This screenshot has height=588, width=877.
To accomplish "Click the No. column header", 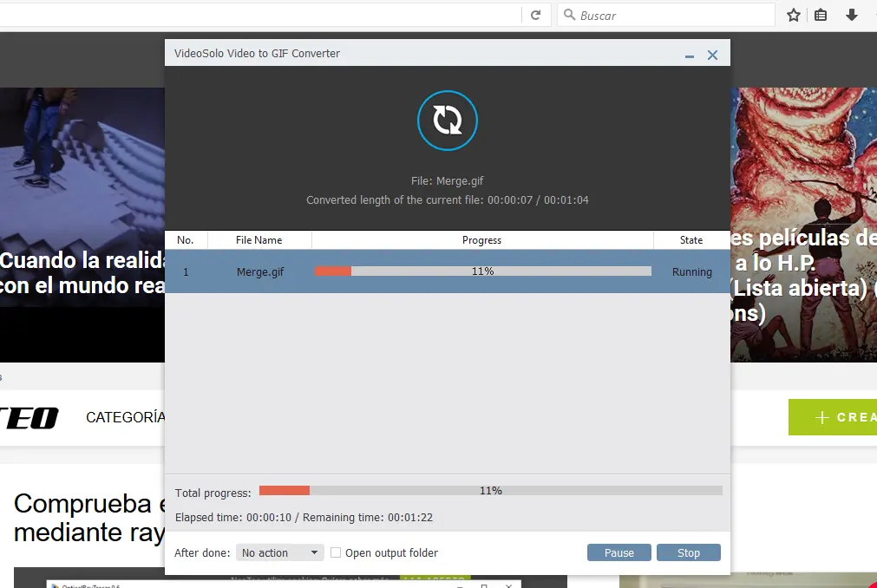I will [x=186, y=239].
